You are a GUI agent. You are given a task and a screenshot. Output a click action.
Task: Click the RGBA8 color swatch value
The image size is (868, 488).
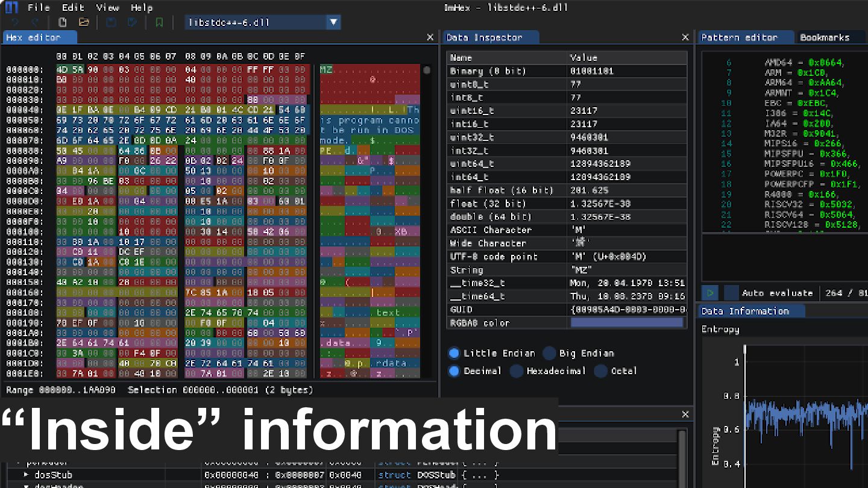coord(626,323)
